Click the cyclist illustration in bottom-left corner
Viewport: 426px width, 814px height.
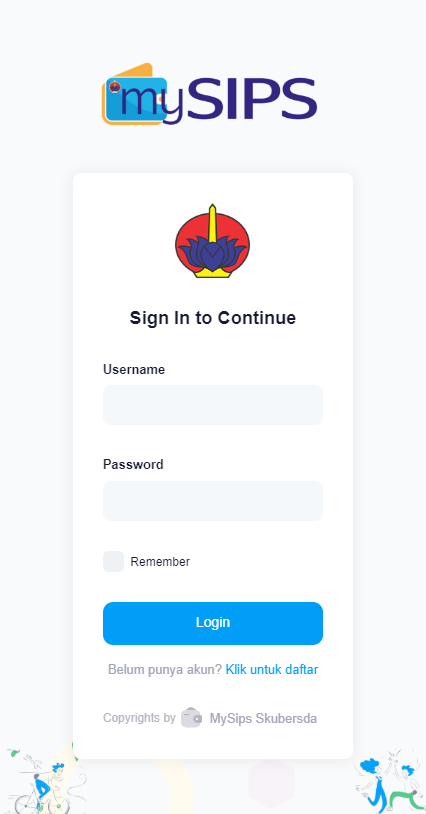(44, 781)
